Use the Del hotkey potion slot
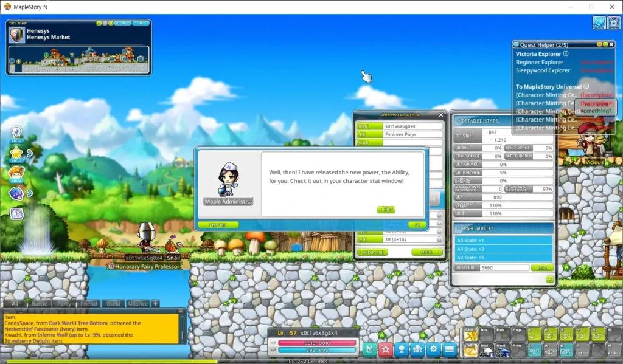Screen dimensions: 623x364 (x=486, y=350)
